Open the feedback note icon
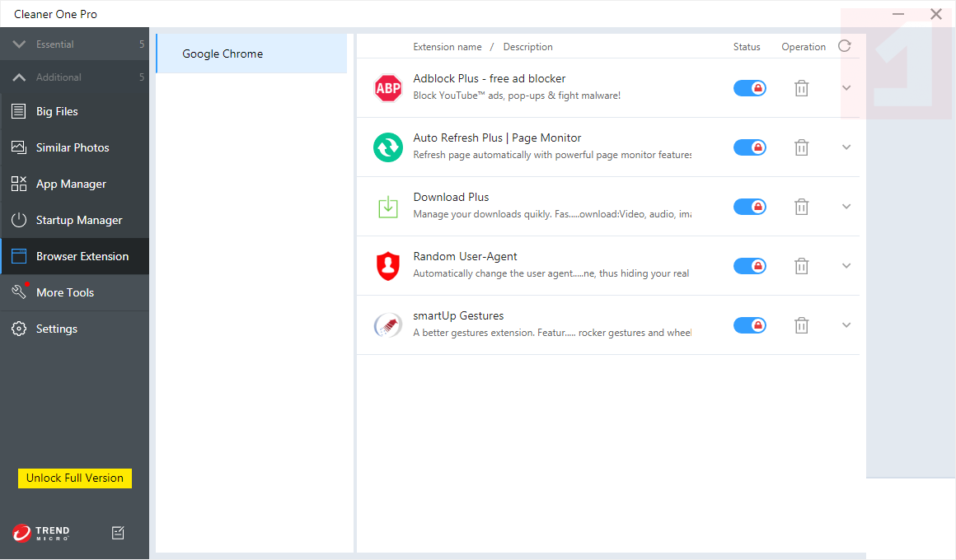The height and width of the screenshot is (560, 956). coord(119,533)
